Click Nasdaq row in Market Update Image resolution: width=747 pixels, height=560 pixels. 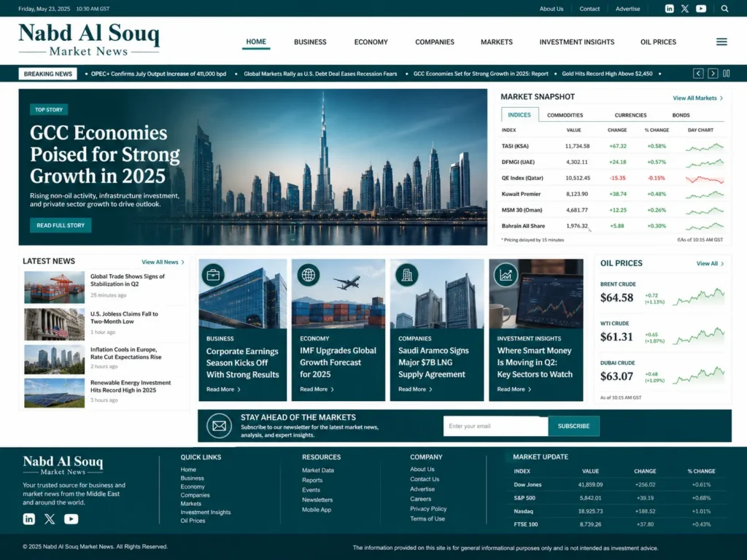pos(617,511)
